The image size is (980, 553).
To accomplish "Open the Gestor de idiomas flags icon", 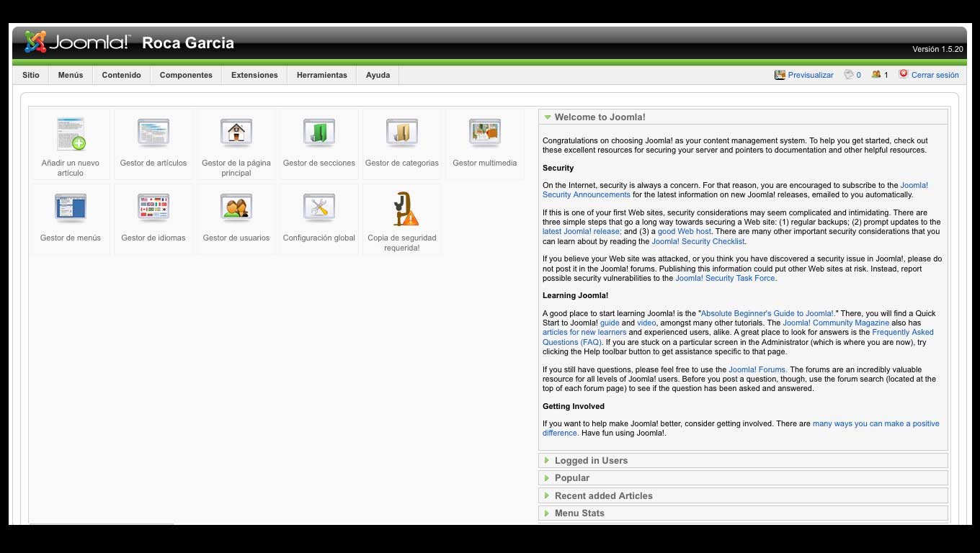I will point(153,209).
